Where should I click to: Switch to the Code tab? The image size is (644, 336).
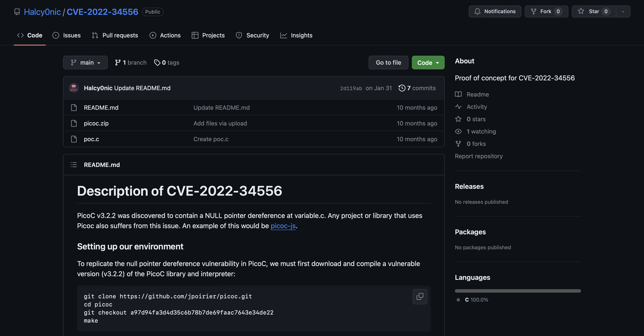click(30, 35)
